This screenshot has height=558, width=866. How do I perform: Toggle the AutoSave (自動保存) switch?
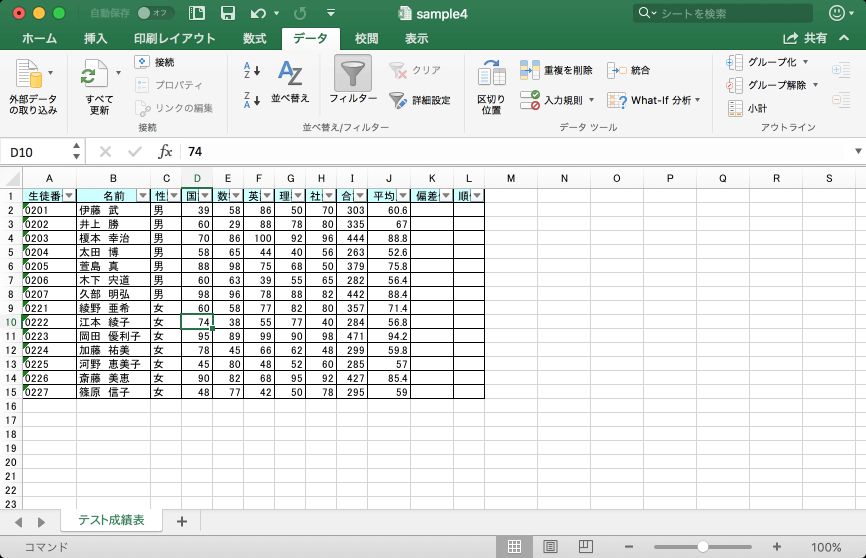pos(155,13)
